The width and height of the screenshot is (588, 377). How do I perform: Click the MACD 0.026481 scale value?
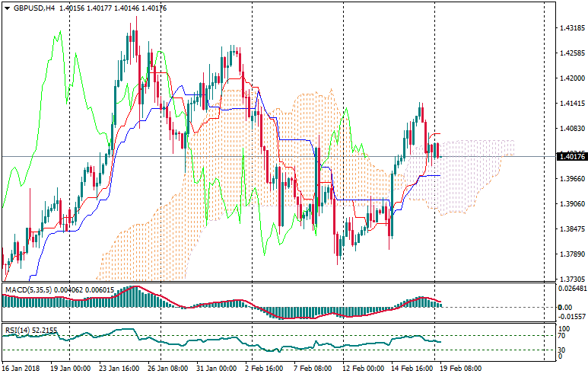[x=571, y=288]
